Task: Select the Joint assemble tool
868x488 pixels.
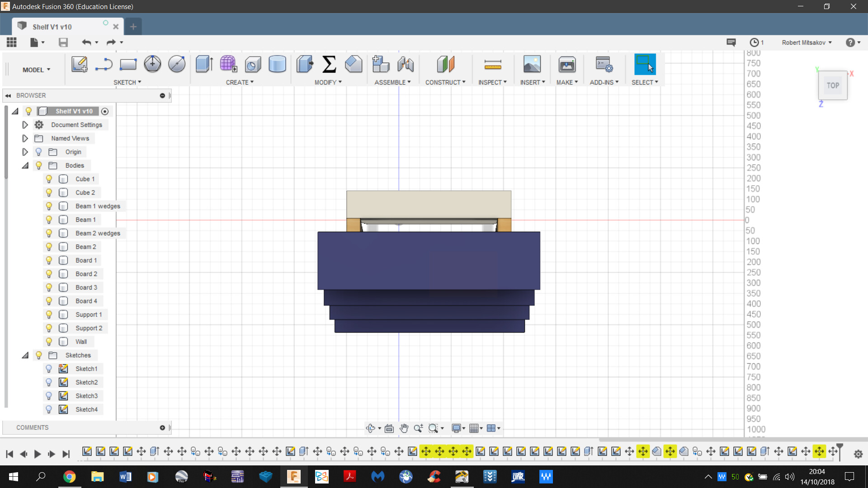Action: 406,64
